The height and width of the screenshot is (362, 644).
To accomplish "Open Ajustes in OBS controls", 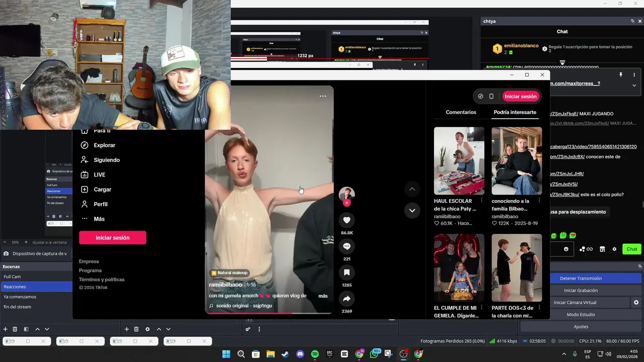I will coord(581,327).
